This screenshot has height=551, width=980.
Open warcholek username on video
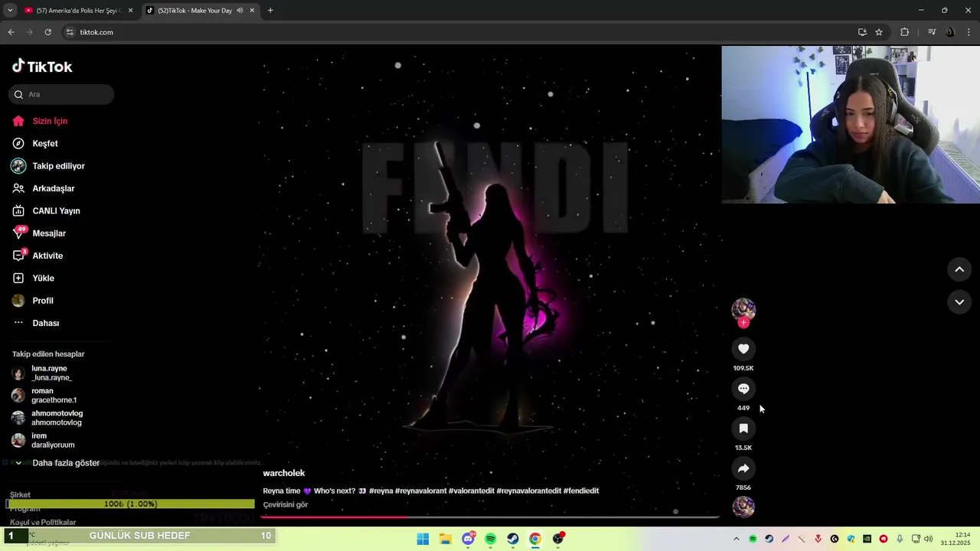[284, 473]
